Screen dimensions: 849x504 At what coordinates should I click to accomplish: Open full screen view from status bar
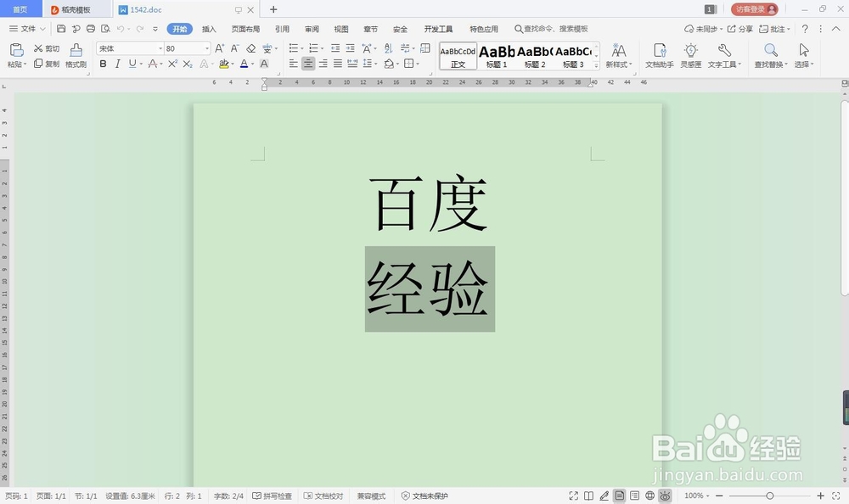coord(573,496)
